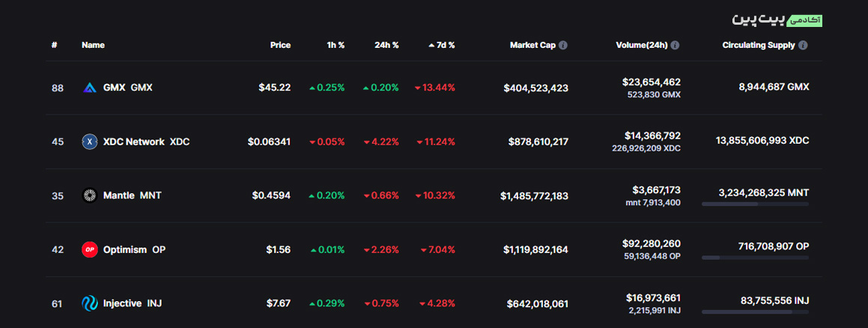868x328 pixels.
Task: Sort by the # rank column header
Action: 55,45
